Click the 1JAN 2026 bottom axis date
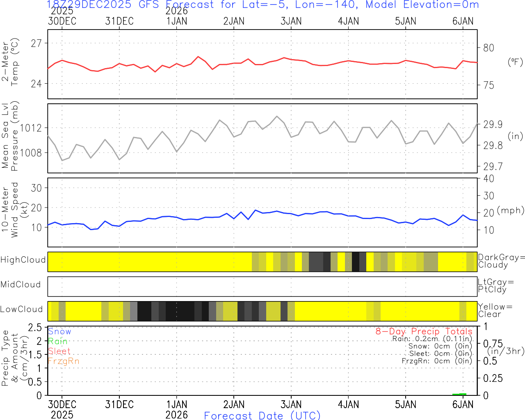 pos(177,409)
